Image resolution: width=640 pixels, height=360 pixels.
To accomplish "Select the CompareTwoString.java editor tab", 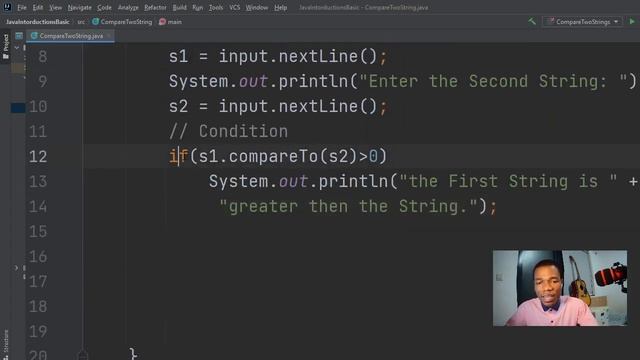I will coord(70,36).
